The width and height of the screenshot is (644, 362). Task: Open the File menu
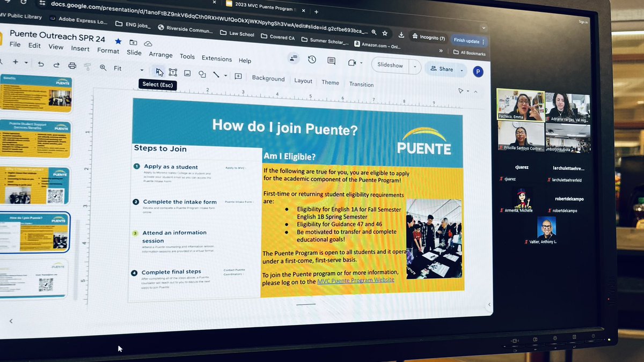pyautogui.click(x=15, y=45)
